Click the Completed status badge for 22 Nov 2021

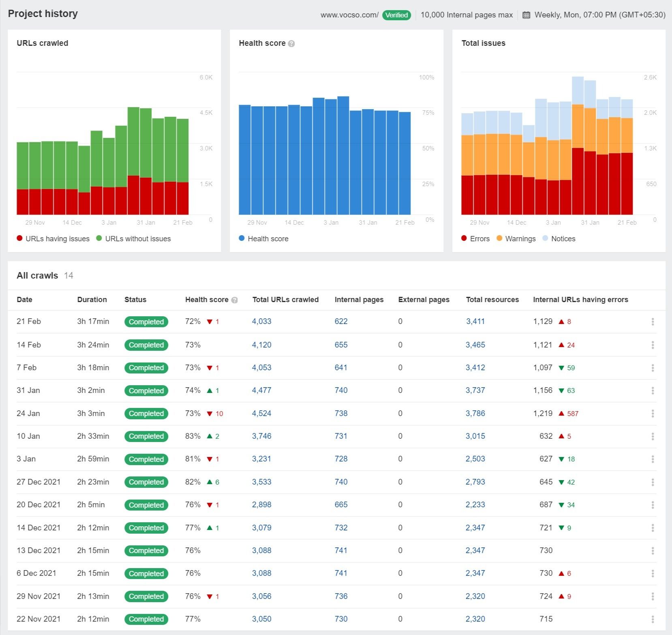pyautogui.click(x=146, y=619)
